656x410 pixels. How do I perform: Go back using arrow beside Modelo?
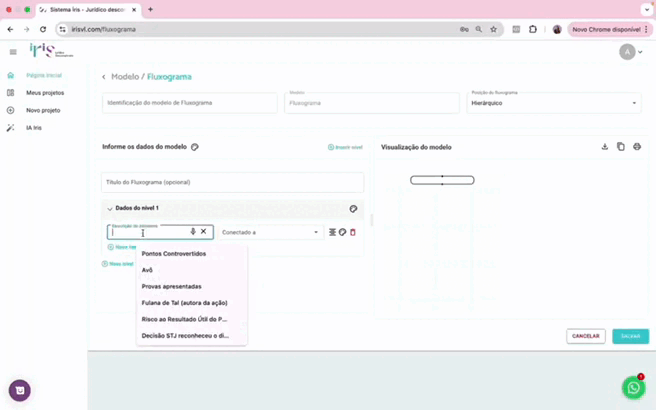104,77
